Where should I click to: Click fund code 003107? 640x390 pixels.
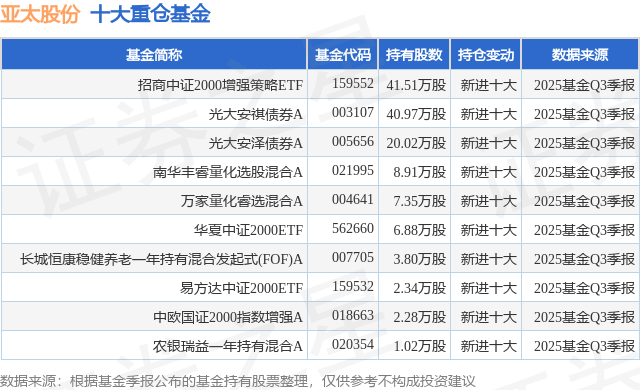(353, 113)
